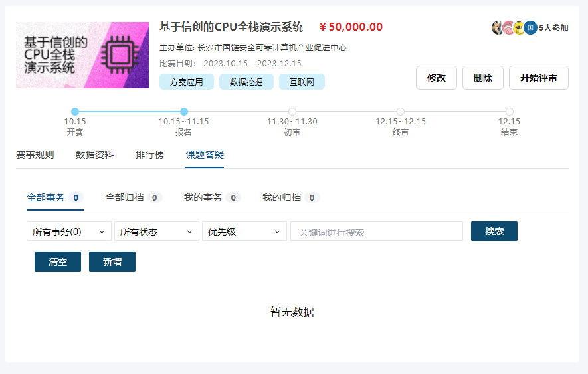Switch to the 数据资料 tab

pyautogui.click(x=95, y=155)
